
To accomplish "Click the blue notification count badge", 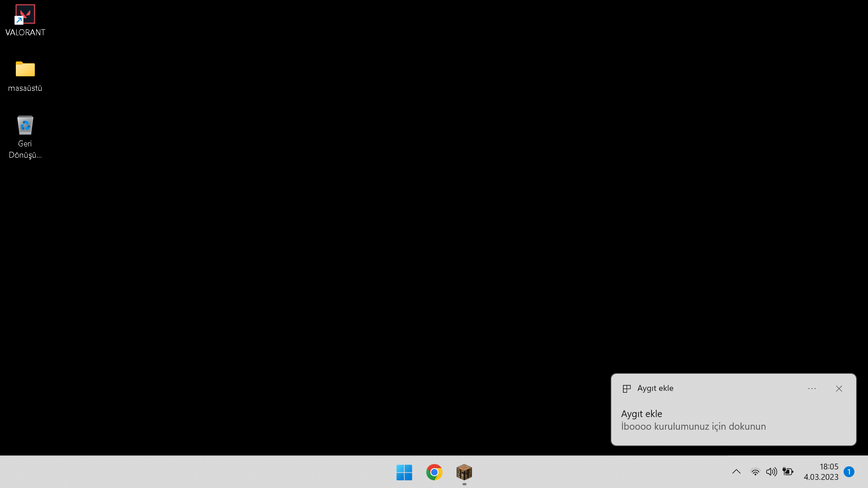I will pos(849,472).
